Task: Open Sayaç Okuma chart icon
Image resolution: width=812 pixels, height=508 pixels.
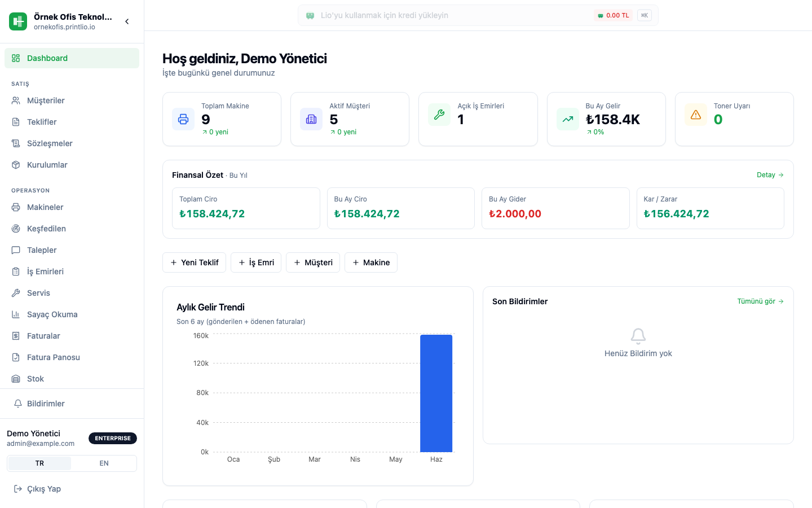Action: tap(16, 314)
